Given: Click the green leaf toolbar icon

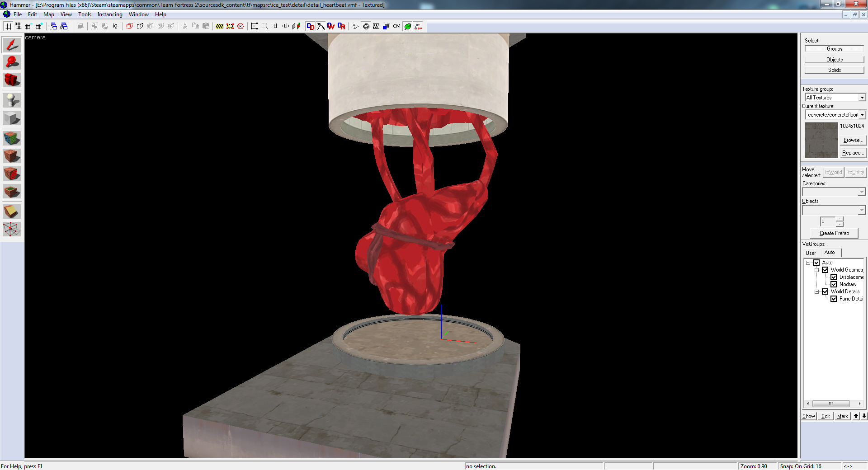Looking at the screenshot, I should click(408, 26).
